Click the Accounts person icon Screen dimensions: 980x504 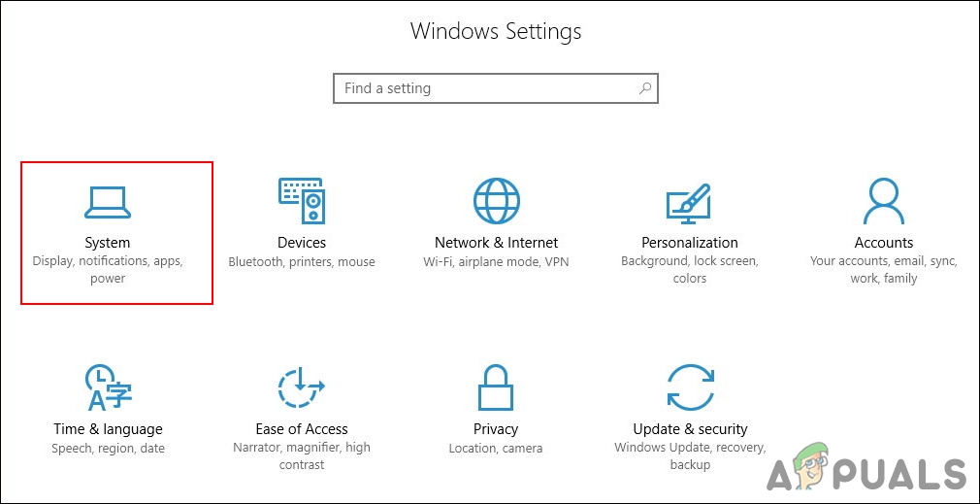point(884,202)
